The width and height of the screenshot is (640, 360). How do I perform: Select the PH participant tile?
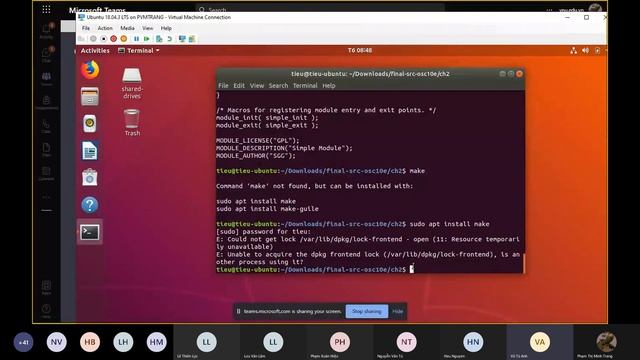pos(340,342)
